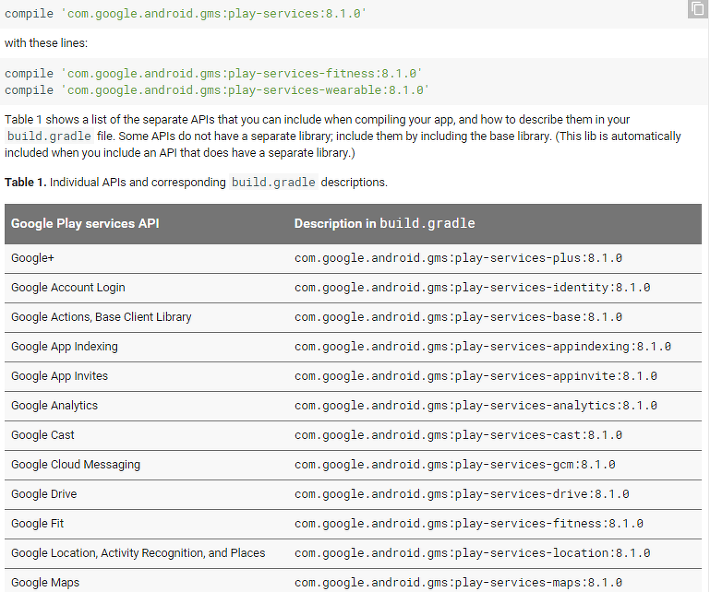The image size is (710, 592).
Task: Click the copy code icon at top right
Action: point(698,9)
